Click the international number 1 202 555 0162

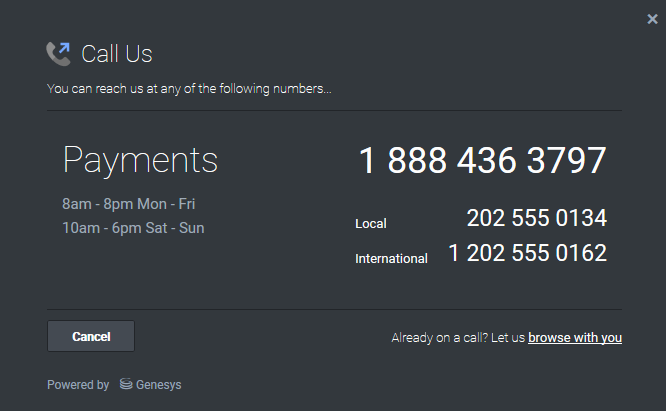(527, 254)
